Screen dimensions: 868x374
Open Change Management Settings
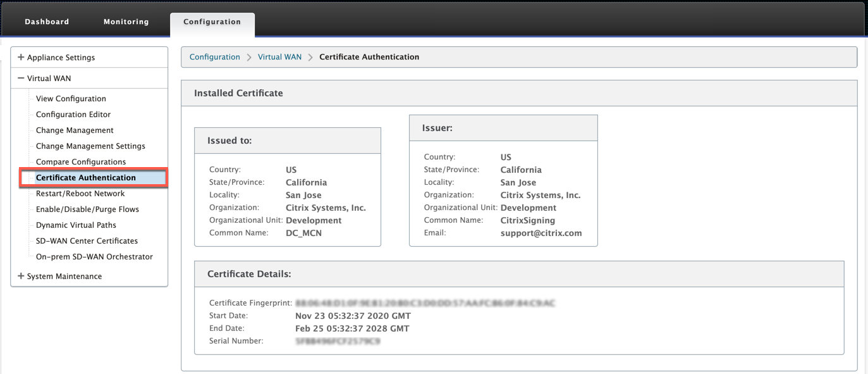90,146
